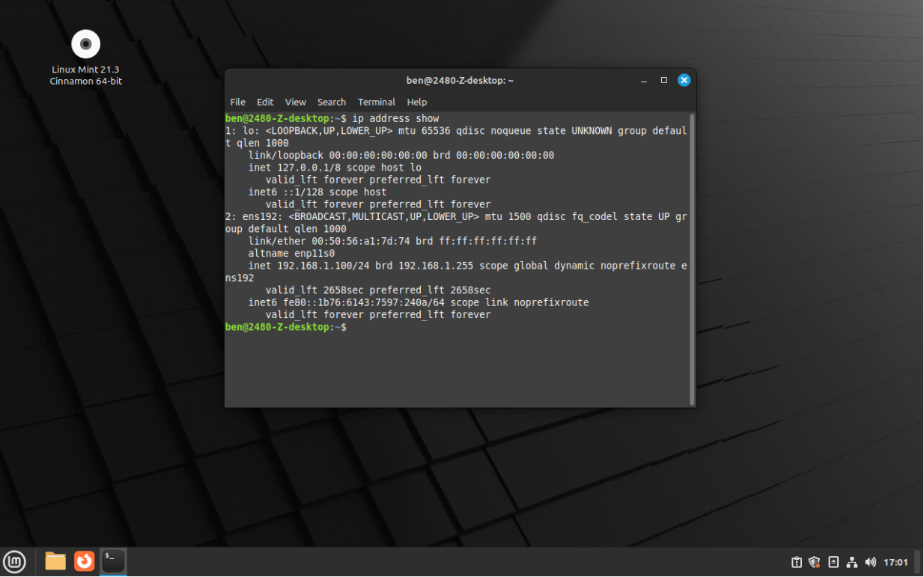Open the Linux Mint start menu
This screenshot has width=924, height=577.
point(15,561)
